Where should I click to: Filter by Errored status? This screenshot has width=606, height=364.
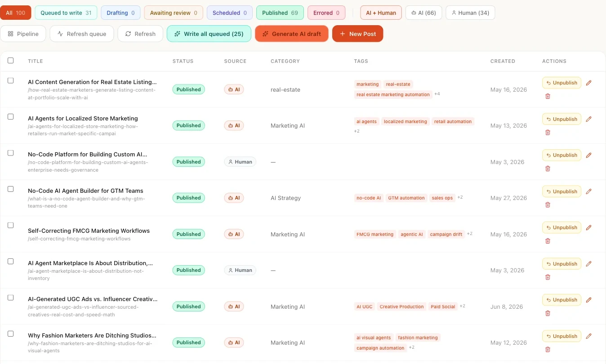[x=326, y=13]
